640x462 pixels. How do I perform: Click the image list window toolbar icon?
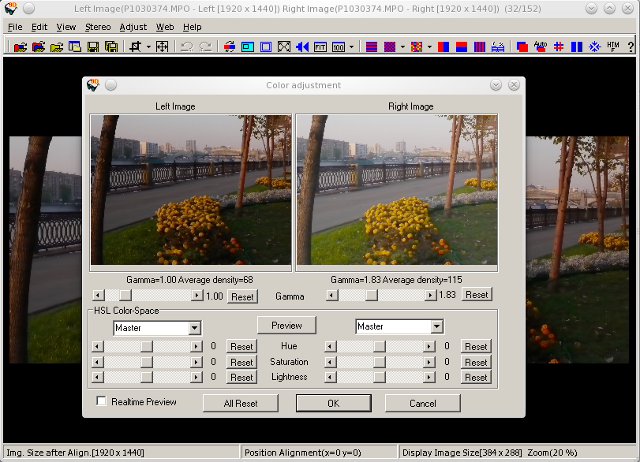pyautogui.click(x=75, y=47)
